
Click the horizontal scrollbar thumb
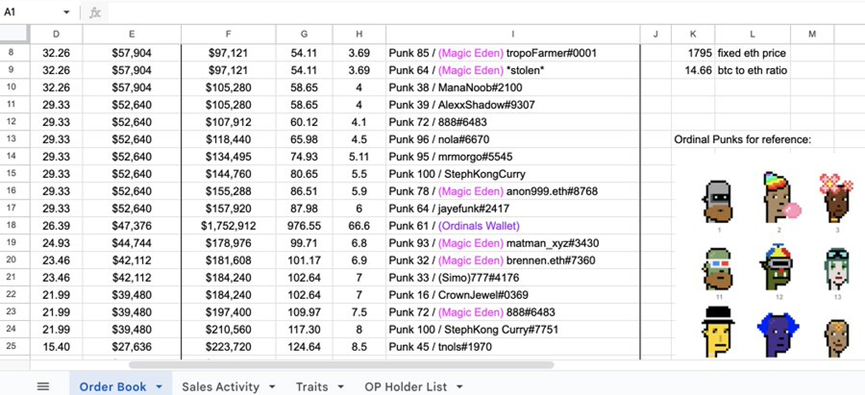(341, 365)
